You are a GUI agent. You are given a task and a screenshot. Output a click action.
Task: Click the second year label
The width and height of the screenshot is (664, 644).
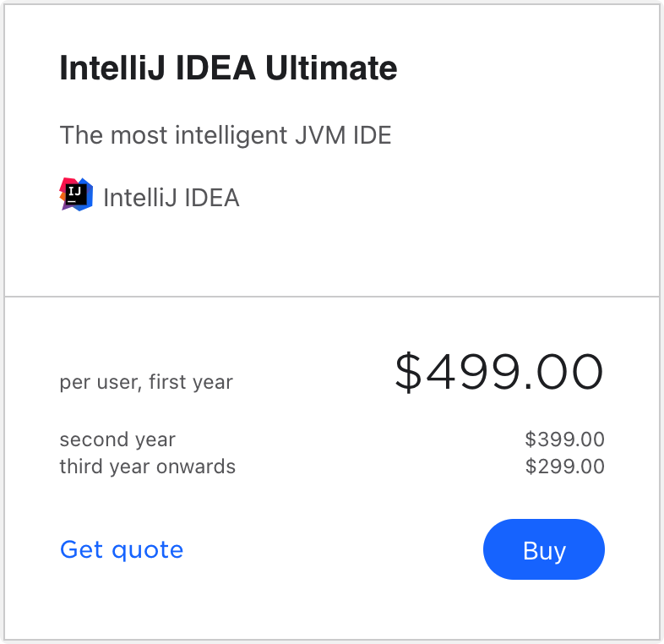(x=117, y=439)
